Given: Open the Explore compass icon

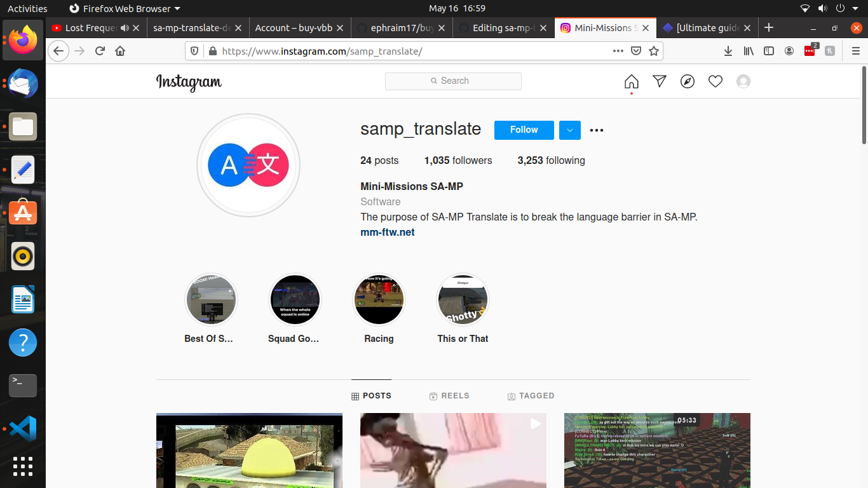Looking at the screenshot, I should click(688, 81).
